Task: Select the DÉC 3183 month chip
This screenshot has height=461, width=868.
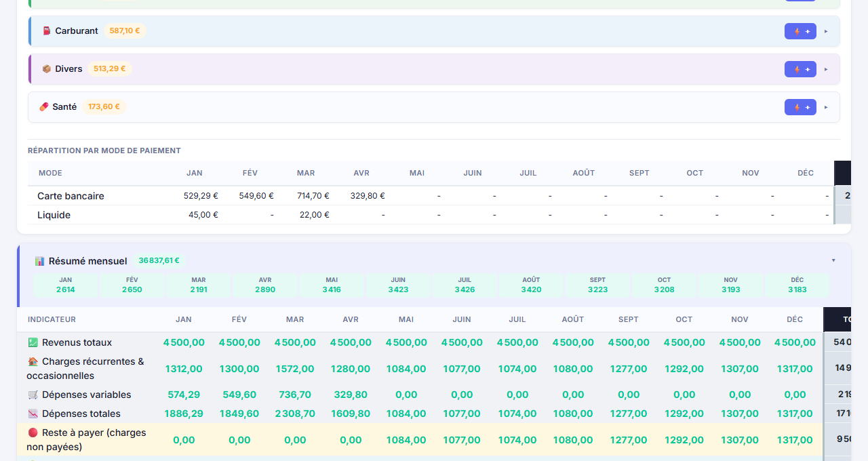Action: coord(797,285)
